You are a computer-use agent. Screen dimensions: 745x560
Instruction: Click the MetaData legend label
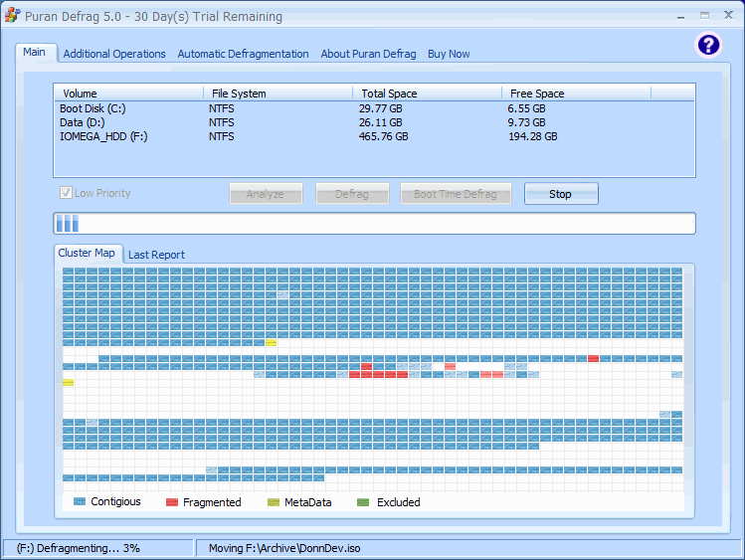pos(308,502)
